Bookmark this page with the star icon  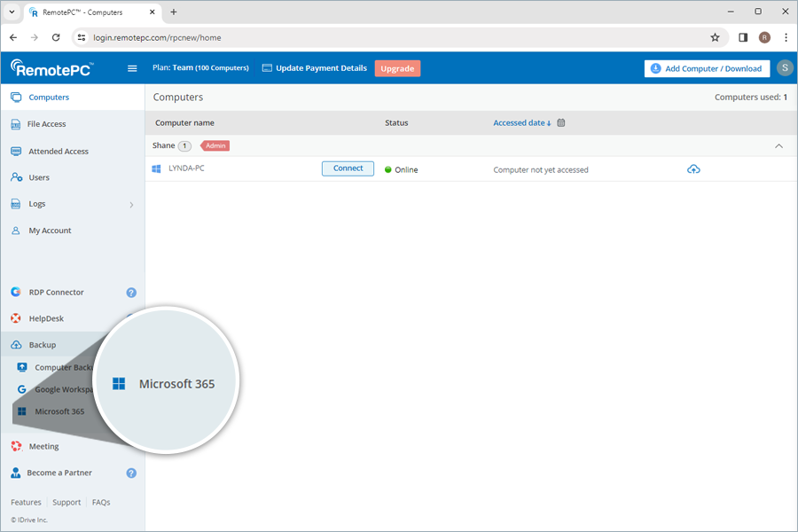[x=715, y=37]
